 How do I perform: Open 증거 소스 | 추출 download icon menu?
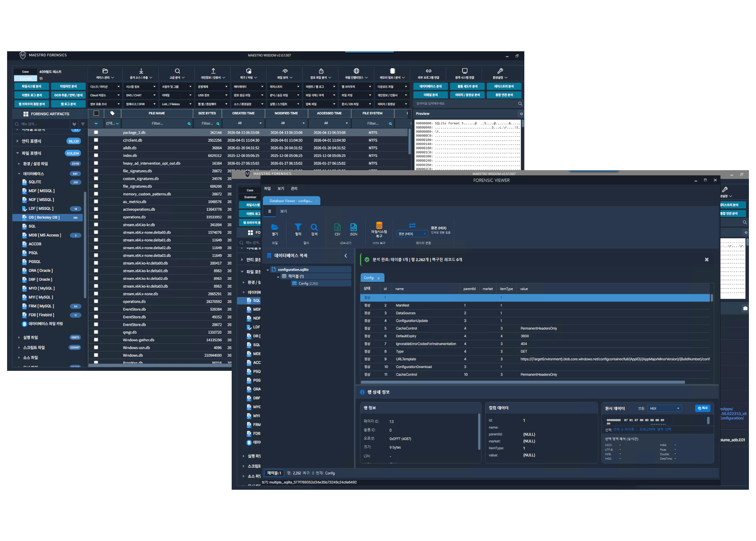click(x=141, y=71)
